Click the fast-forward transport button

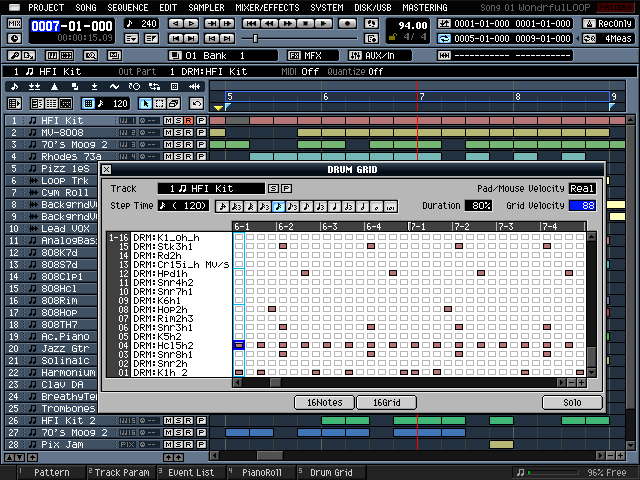(x=287, y=24)
